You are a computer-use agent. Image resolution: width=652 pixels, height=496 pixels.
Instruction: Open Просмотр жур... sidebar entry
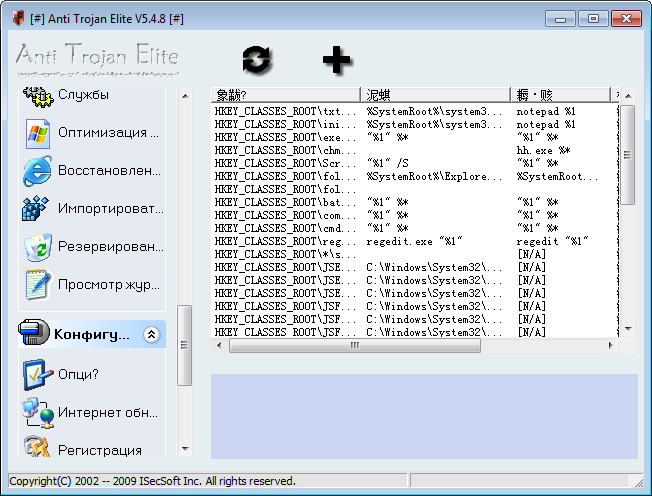109,285
